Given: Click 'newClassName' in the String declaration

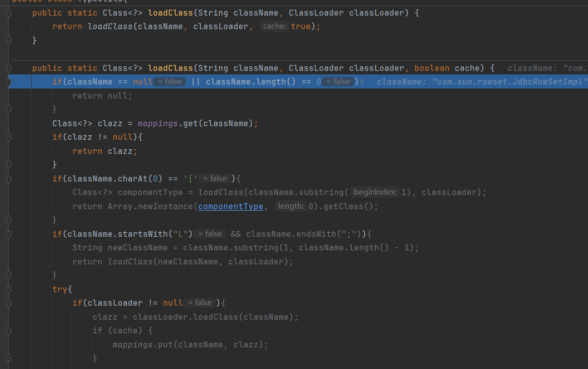Looking at the screenshot, I should (138, 248).
